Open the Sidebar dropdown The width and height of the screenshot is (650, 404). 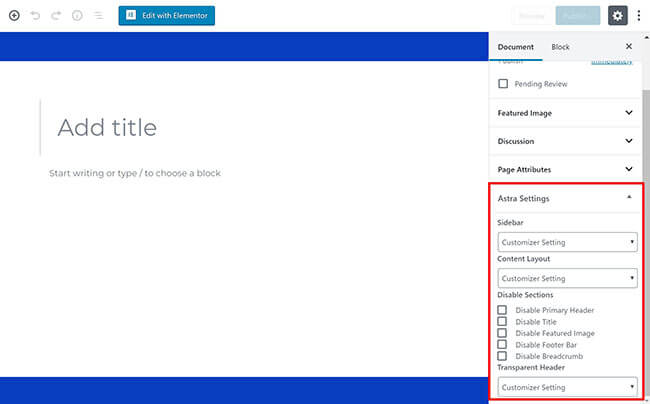point(568,242)
